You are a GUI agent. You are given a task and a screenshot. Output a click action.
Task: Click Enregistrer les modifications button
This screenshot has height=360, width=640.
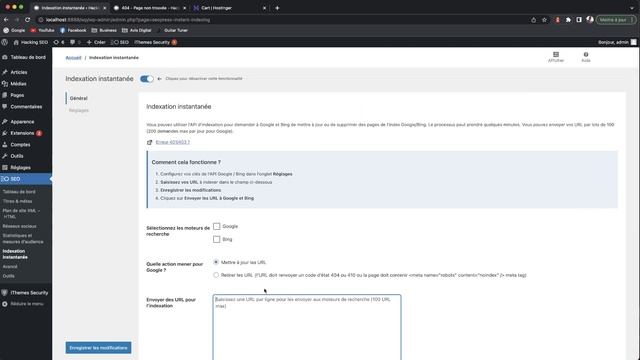(98, 348)
